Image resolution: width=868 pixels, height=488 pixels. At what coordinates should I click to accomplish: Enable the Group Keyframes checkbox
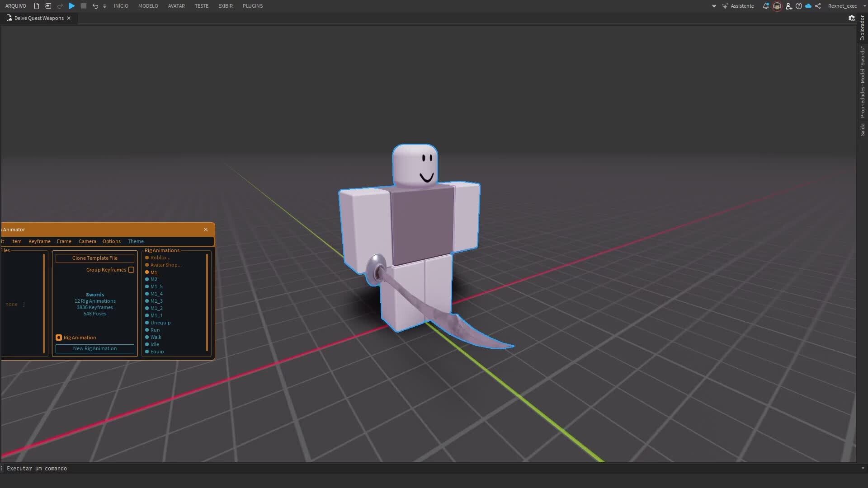point(131,270)
